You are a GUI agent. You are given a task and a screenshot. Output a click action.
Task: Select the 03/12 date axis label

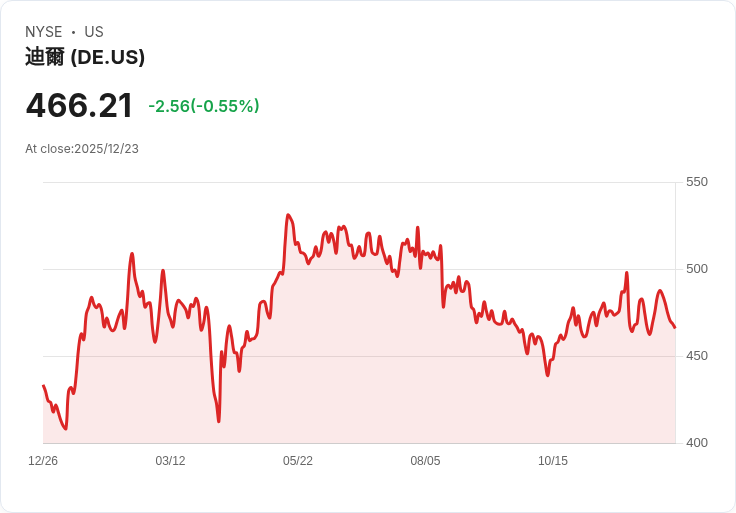click(170, 461)
